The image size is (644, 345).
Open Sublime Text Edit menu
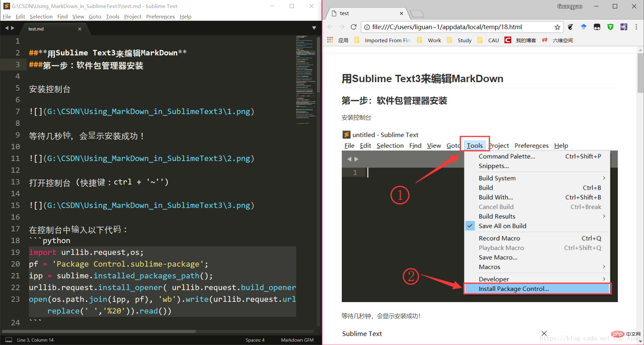pos(20,16)
